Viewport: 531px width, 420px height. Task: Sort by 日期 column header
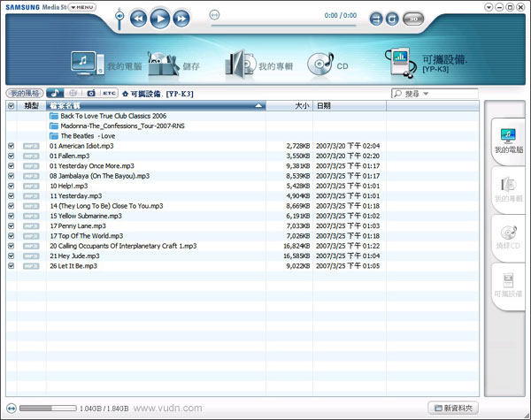(x=350, y=106)
